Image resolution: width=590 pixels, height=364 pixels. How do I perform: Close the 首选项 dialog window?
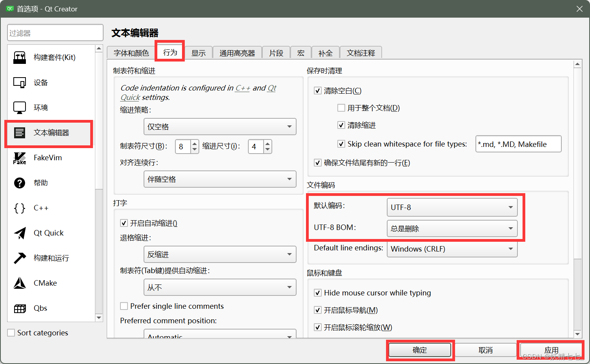[x=579, y=9]
